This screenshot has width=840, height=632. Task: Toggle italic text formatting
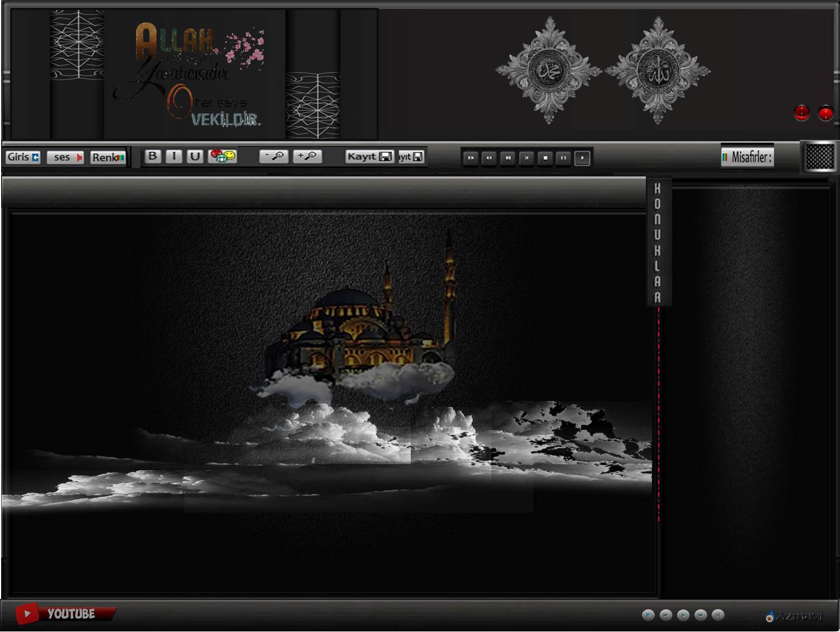pyautogui.click(x=174, y=156)
